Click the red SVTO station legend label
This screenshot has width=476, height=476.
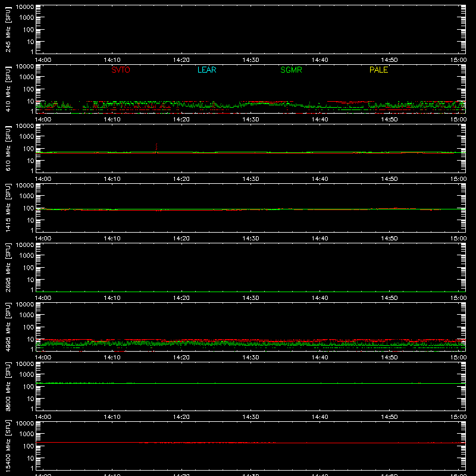pos(121,70)
